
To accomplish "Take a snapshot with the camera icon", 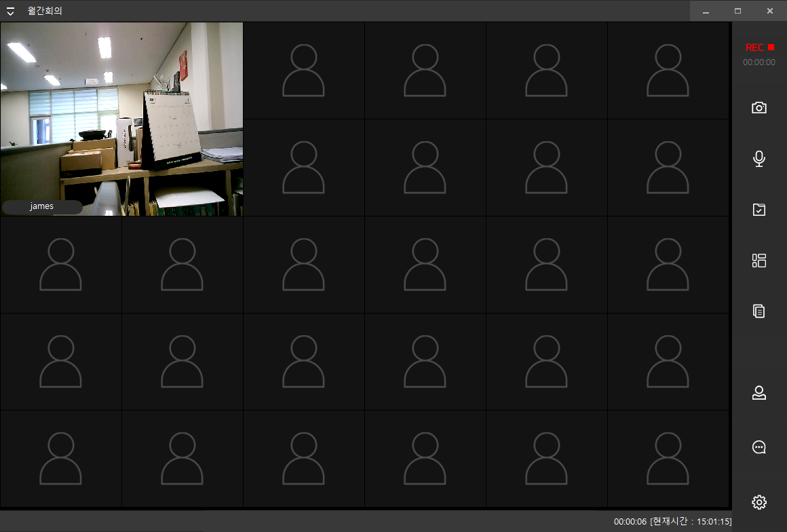I will pos(759,107).
